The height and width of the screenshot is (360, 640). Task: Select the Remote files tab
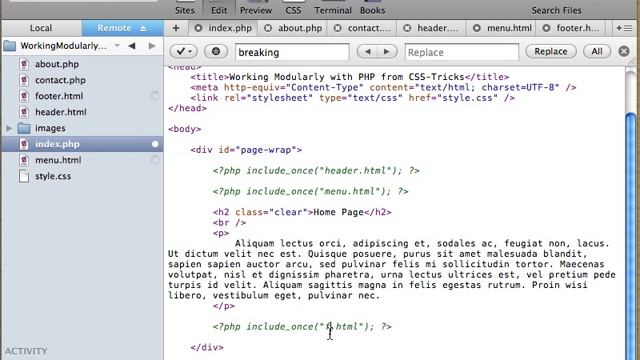tap(122, 28)
